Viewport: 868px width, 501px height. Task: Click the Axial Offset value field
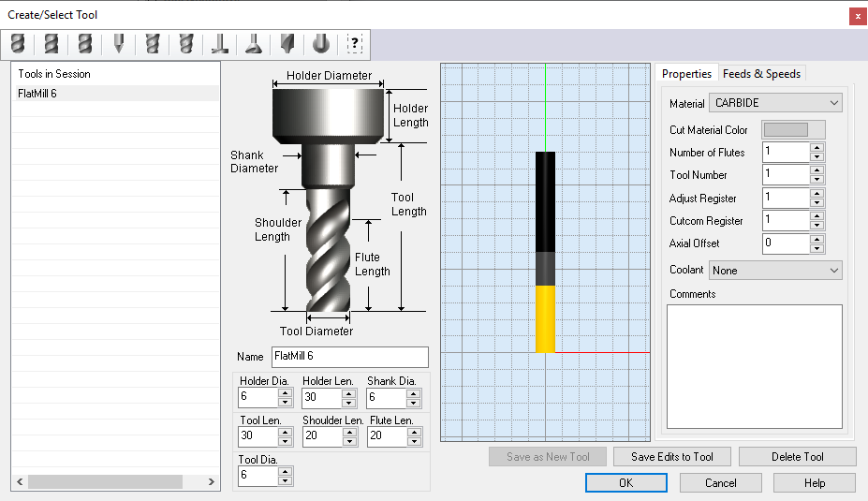[786, 243]
